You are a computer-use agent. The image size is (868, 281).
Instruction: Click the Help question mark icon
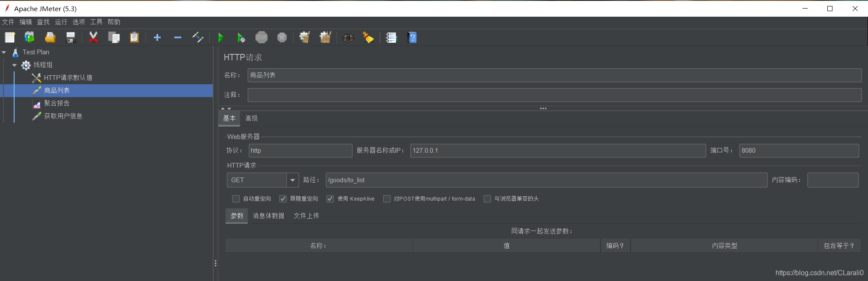click(412, 38)
